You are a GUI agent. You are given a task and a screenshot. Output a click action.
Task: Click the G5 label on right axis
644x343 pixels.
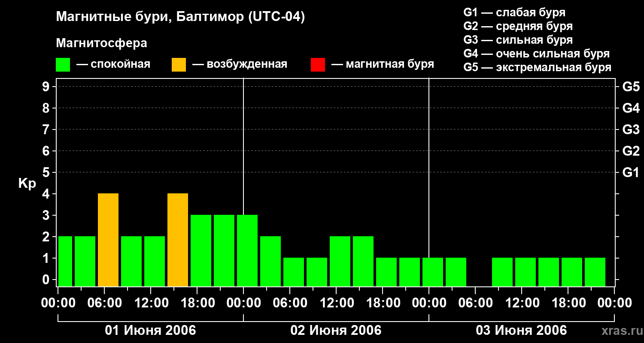click(631, 87)
